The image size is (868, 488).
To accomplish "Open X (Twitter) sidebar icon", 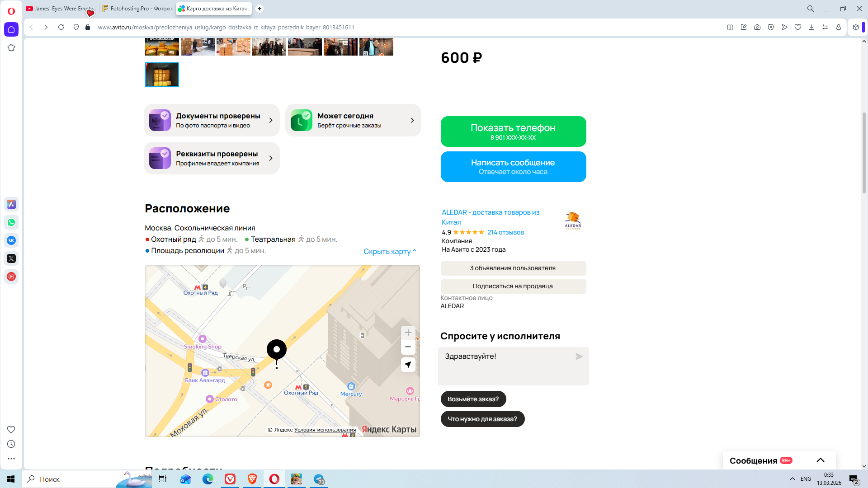I will (11, 258).
